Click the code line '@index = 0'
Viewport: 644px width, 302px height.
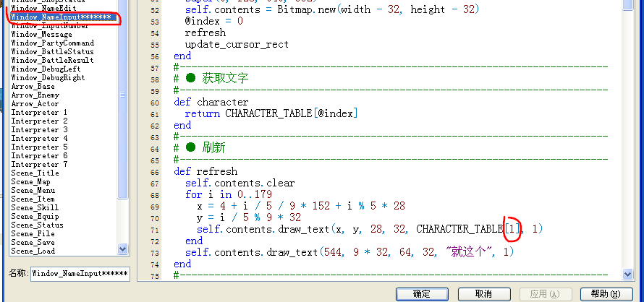click(214, 21)
